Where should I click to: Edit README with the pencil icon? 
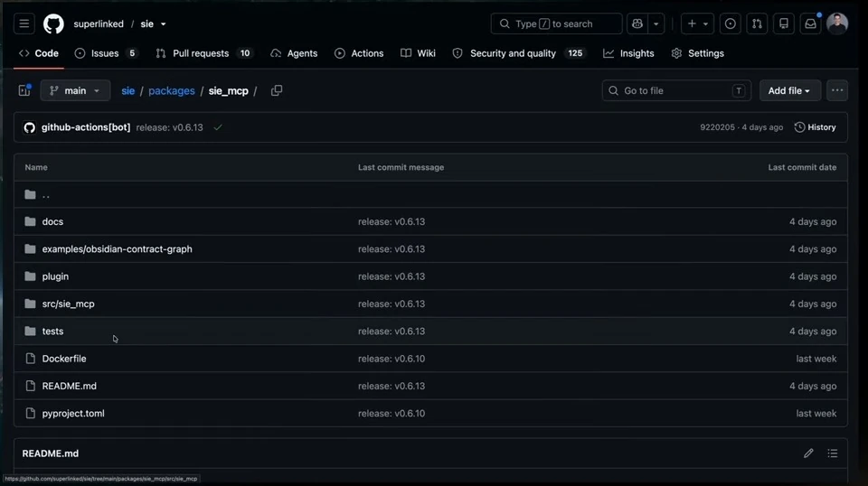pos(808,453)
